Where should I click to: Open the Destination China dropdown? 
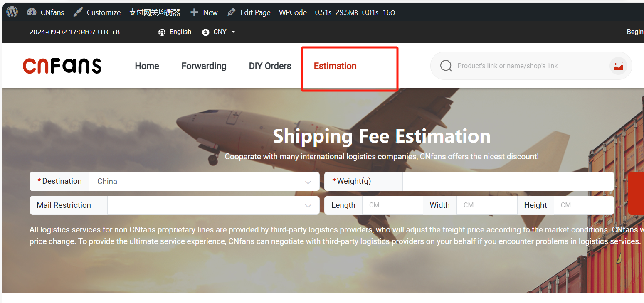(204, 182)
